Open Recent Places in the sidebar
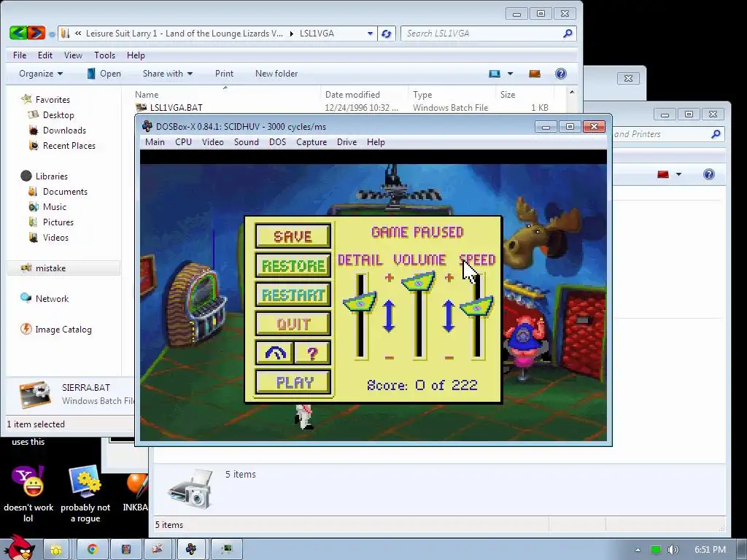Viewport: 747px width, 560px height. [x=69, y=145]
